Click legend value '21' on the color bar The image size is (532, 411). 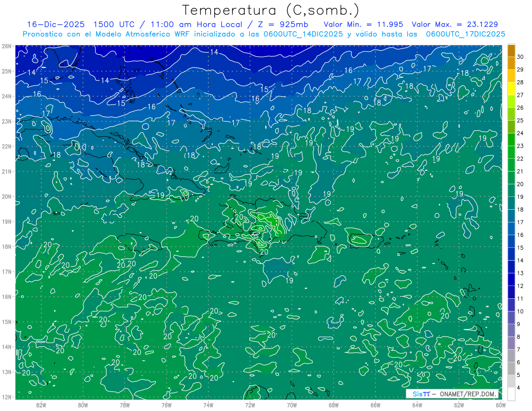(520, 171)
